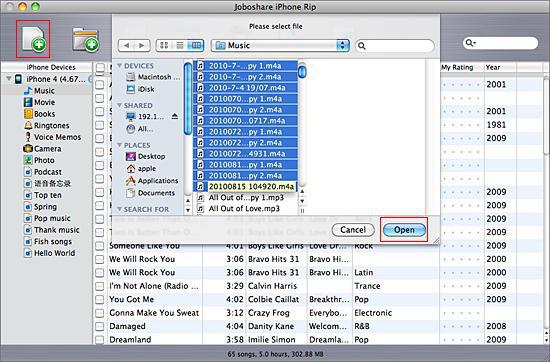This screenshot has height=362, width=550.
Task: Select file 20100815 104920.m4a
Action: tap(246, 186)
